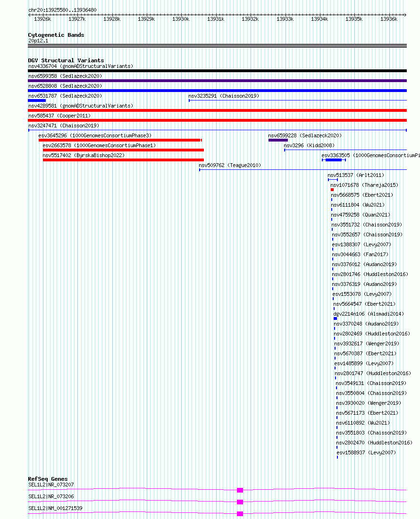Image resolution: width=420 pixels, height=519 pixels.
Task: Open nsv3376319 (Audano2019) variant
Action: click(x=364, y=285)
